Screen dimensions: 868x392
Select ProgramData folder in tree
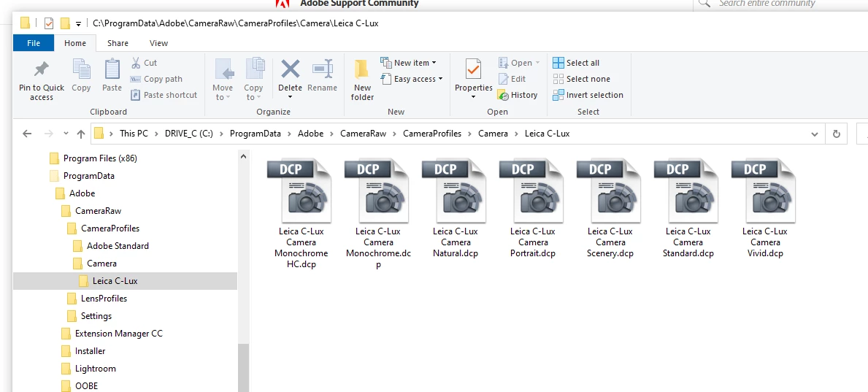point(88,176)
